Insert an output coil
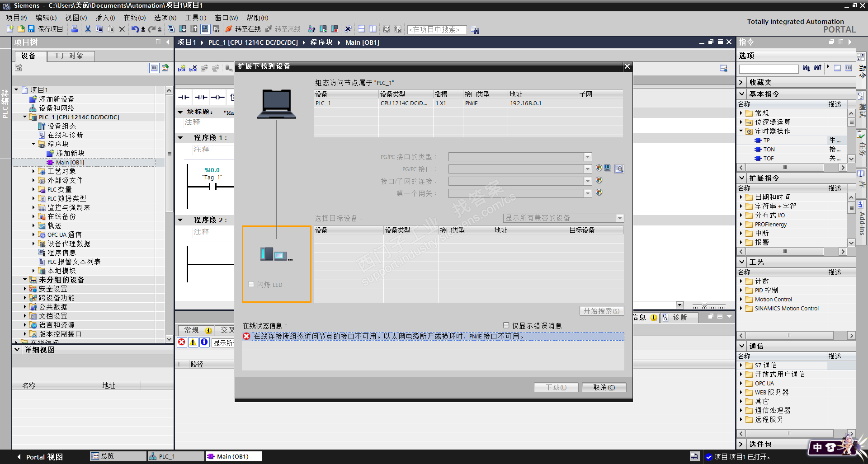Screen dimensions: 868x464 click(217, 97)
